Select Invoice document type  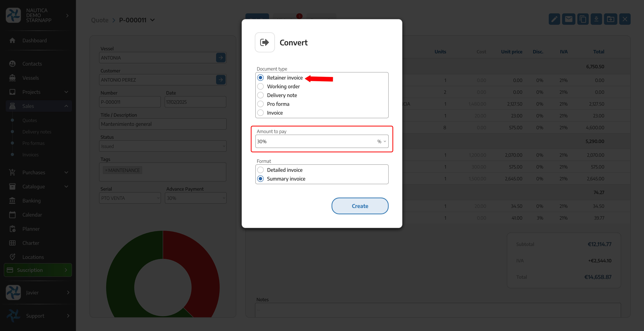260,112
